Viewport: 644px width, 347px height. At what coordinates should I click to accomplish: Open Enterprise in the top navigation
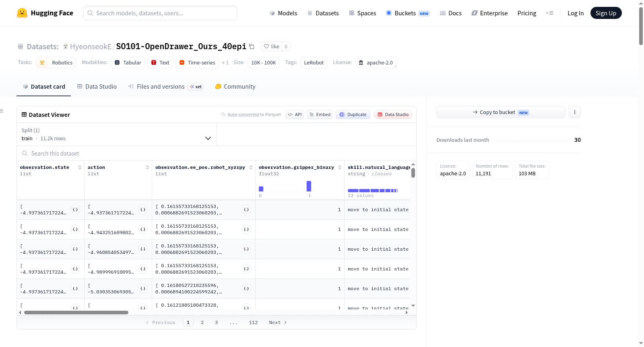[489, 13]
